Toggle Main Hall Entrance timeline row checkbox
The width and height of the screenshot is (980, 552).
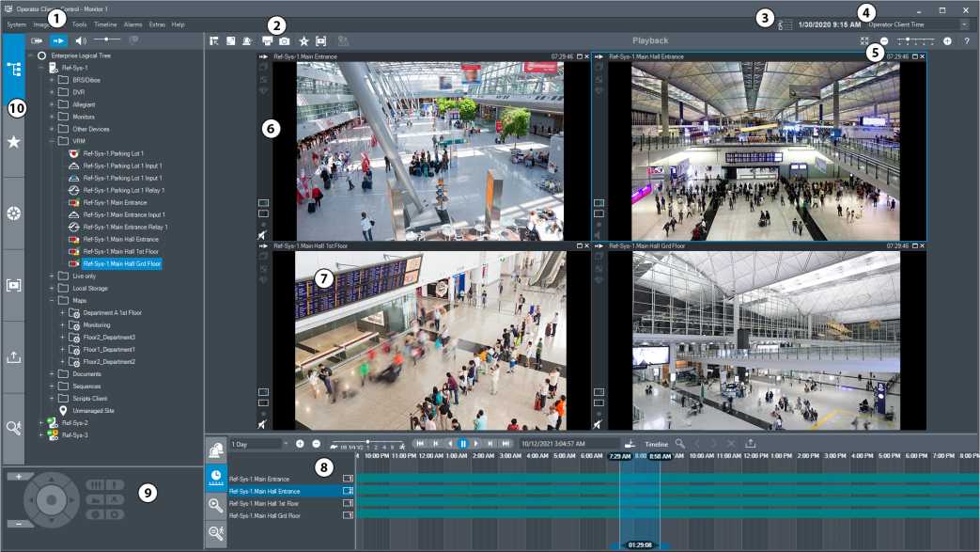click(x=348, y=491)
